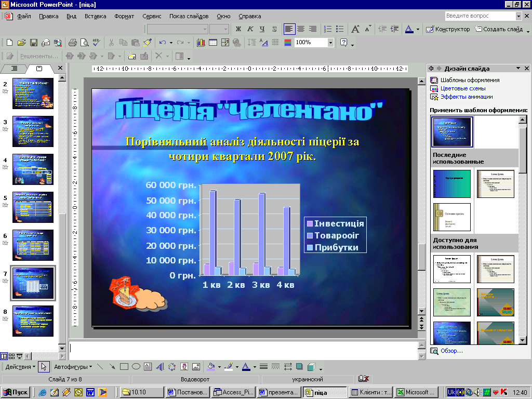Open a file with the Open folder icon

click(x=21, y=43)
